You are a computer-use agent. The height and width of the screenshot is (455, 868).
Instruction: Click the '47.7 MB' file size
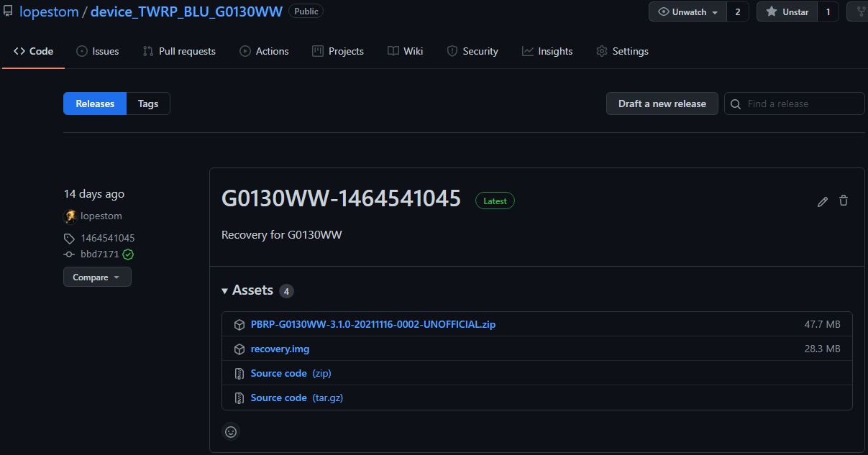coord(822,324)
